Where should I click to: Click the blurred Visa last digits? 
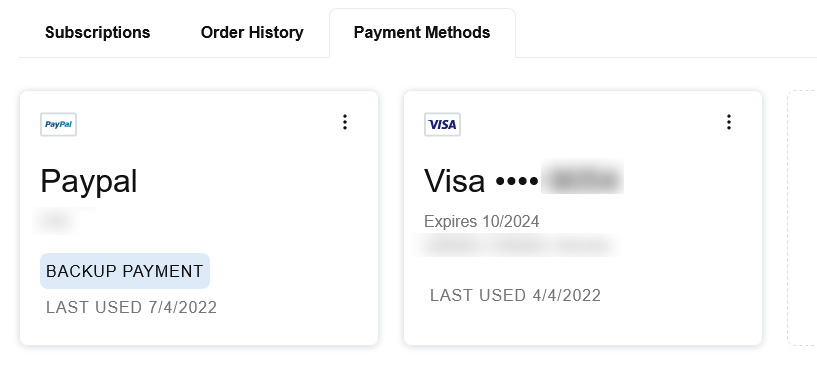(x=582, y=179)
